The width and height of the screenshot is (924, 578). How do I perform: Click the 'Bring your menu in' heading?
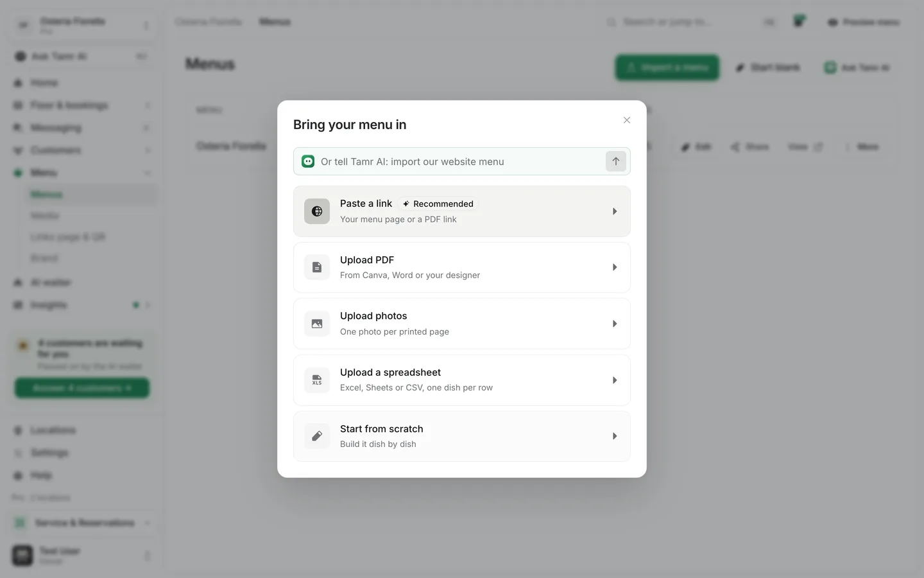(350, 125)
